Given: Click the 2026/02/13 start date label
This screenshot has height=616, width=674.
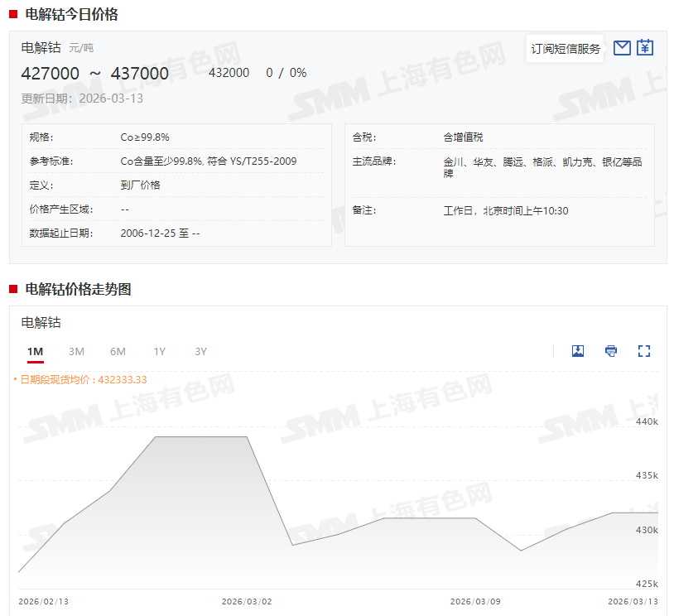Looking at the screenshot, I should (43, 601).
